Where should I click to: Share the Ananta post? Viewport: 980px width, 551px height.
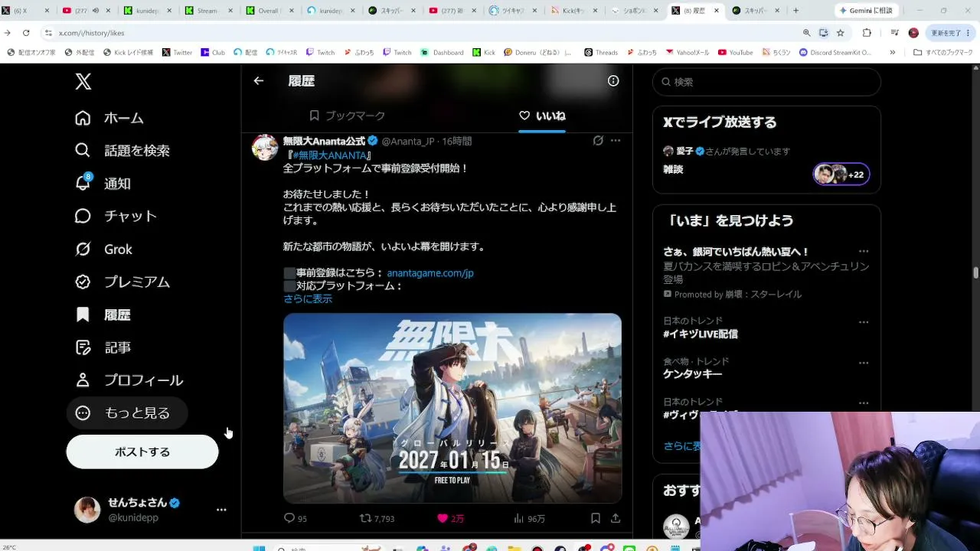(616, 518)
